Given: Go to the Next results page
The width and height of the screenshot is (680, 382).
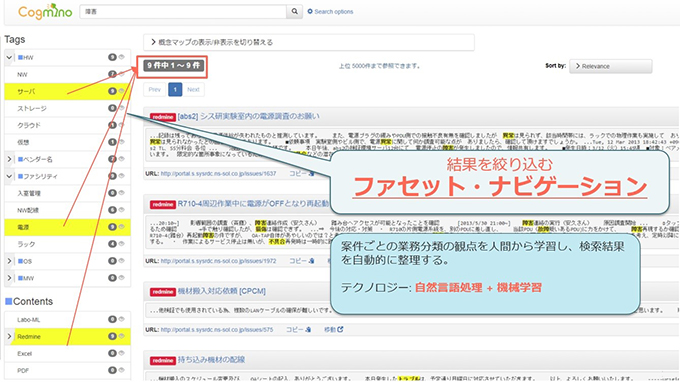Looking at the screenshot, I should [x=193, y=90].
